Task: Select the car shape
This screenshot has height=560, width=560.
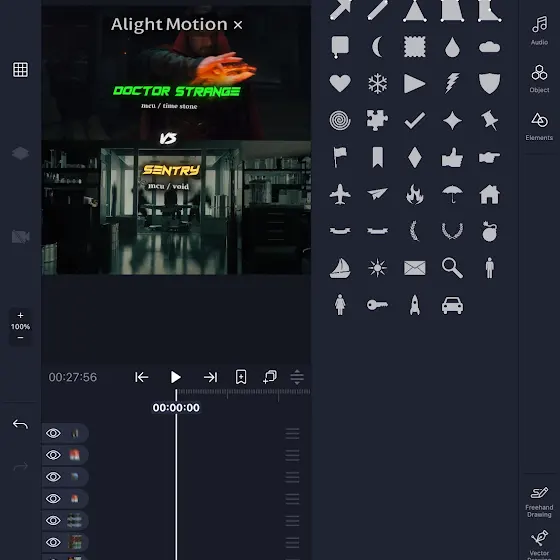Action: 452,305
